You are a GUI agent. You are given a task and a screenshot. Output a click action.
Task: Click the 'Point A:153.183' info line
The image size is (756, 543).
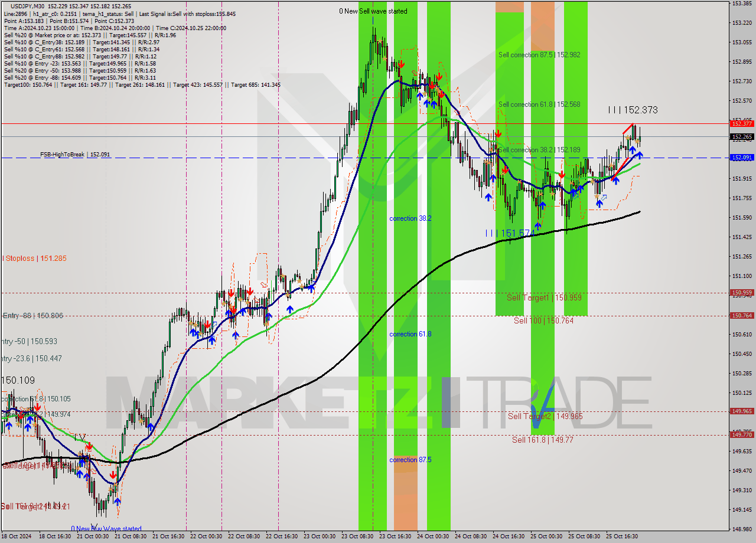[69, 21]
